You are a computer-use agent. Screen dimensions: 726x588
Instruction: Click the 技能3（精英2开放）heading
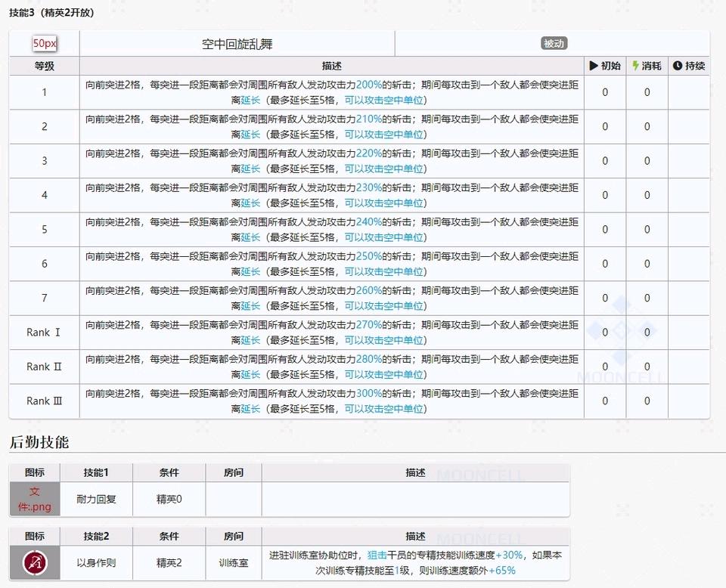click(x=52, y=13)
